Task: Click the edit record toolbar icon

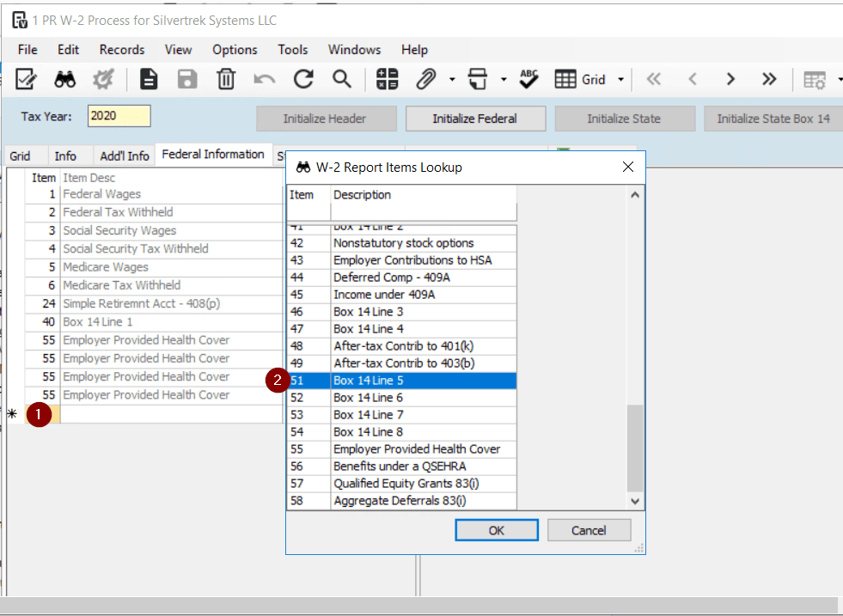Action: (x=26, y=80)
